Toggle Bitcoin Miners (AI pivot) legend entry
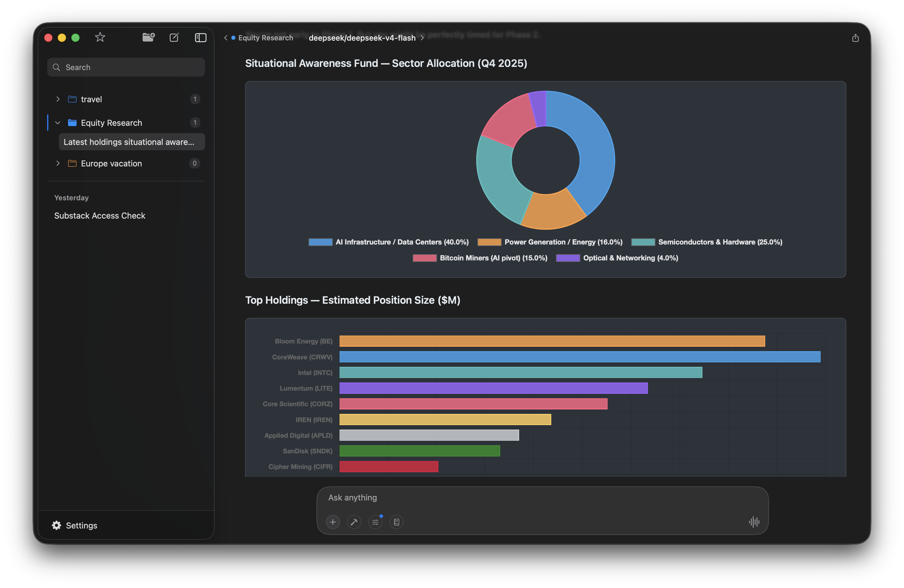The height and width of the screenshot is (588, 904). [480, 258]
